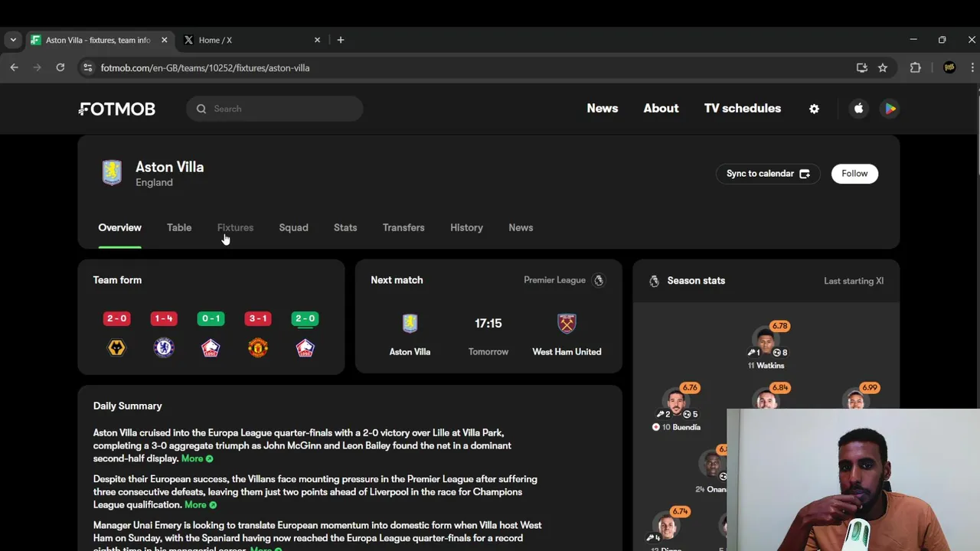Open the Transfers tab
The image size is (980, 551).
point(403,227)
